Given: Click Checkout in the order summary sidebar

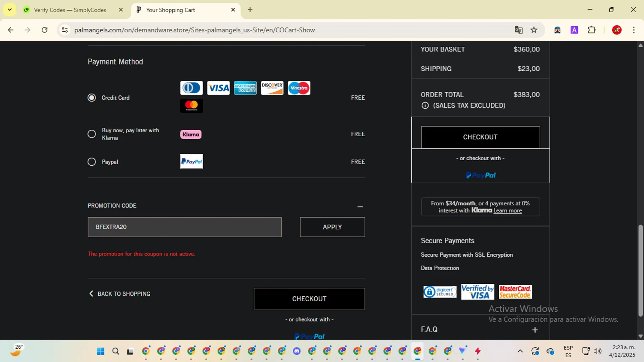Looking at the screenshot, I should pos(480,137).
